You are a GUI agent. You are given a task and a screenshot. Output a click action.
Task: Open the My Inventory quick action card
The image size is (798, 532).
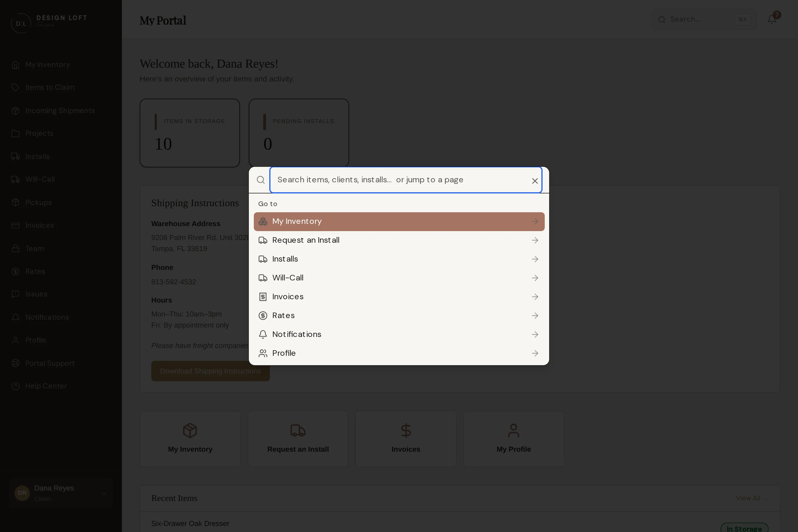(x=190, y=439)
